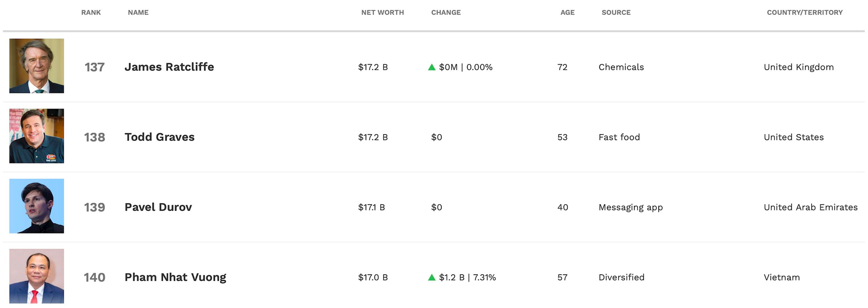Viewport: 868px width, 308px height.
Task: Open the Pham Nhat Vuong name link
Action: click(175, 277)
